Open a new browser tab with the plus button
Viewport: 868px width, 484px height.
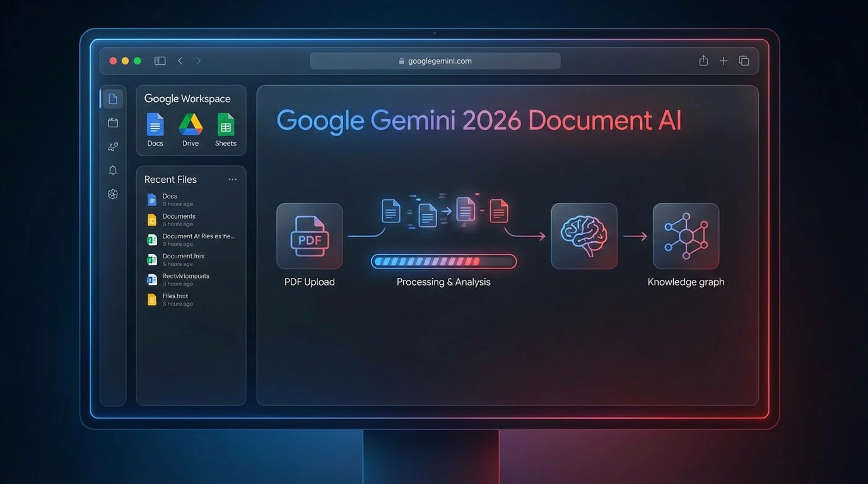point(723,60)
